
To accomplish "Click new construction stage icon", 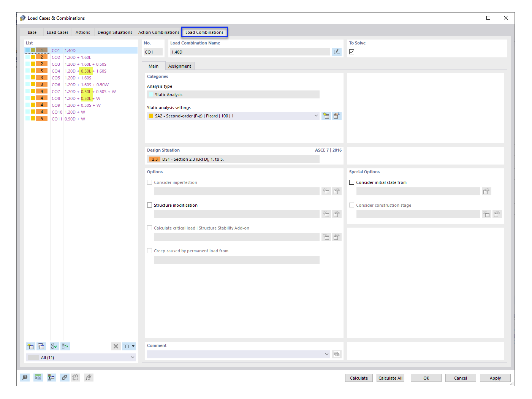I will [x=486, y=214].
